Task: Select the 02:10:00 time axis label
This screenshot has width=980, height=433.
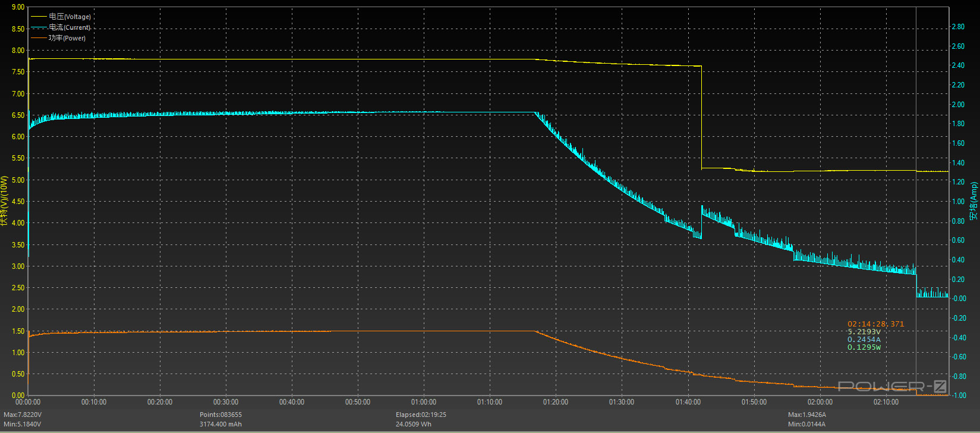Action: pos(886,402)
